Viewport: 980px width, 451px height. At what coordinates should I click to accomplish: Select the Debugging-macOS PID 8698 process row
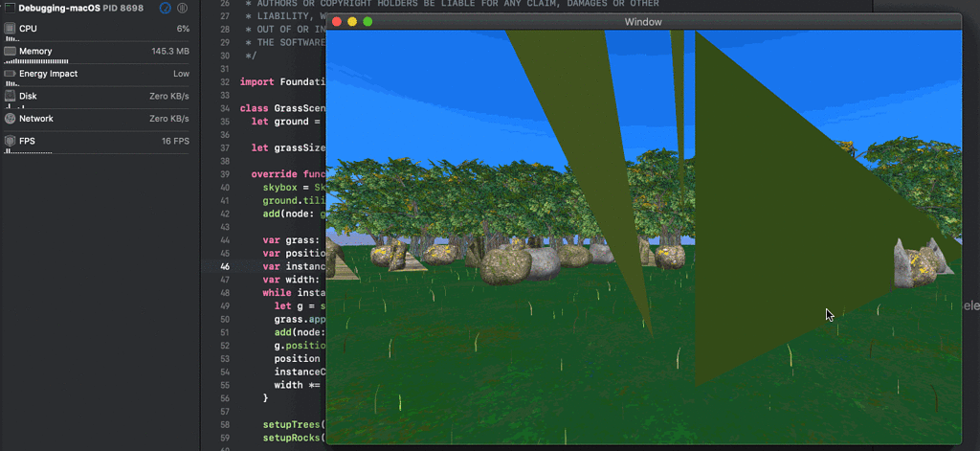click(x=97, y=8)
